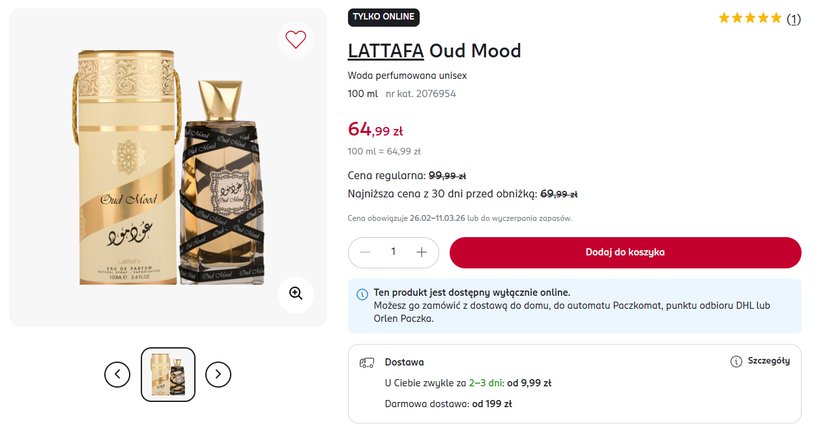Decrease quantity with the minus button
This screenshot has height=443, width=840.
[365, 252]
